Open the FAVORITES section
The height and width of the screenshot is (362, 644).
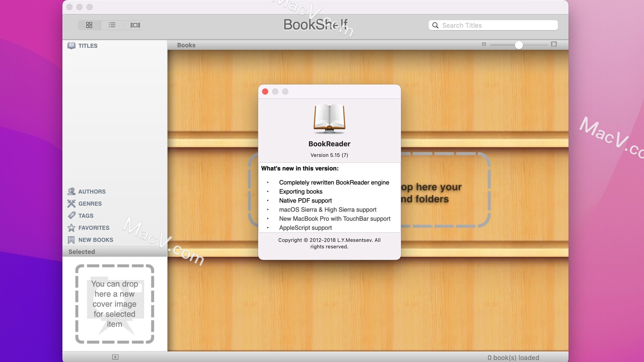click(94, 228)
